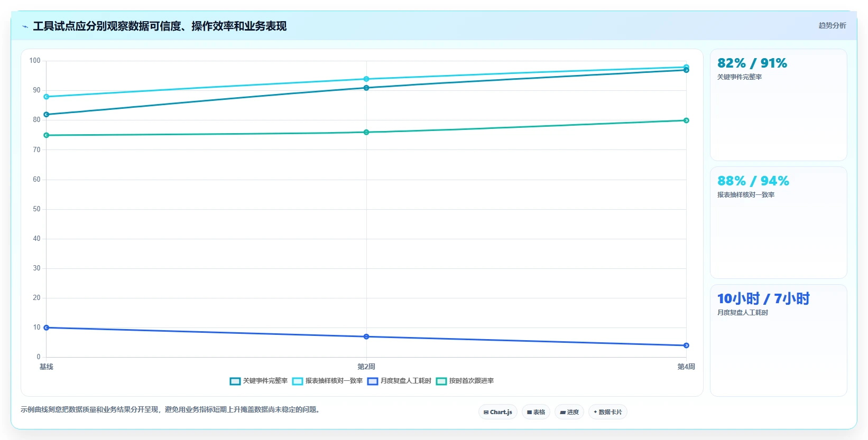Click the 按时首次跟进率 第2周 point at 76
This screenshot has height=440, width=868.
(x=366, y=133)
